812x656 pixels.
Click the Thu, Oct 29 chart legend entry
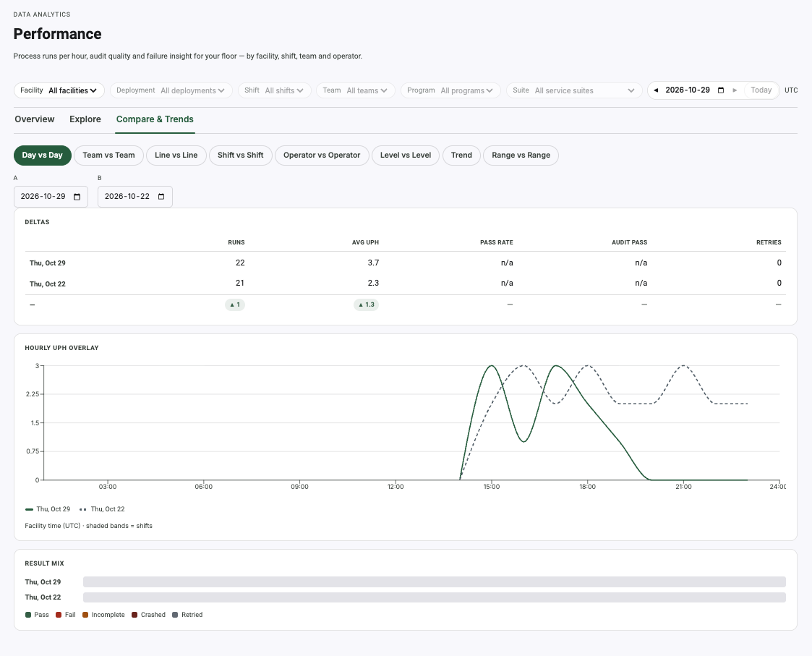click(48, 509)
